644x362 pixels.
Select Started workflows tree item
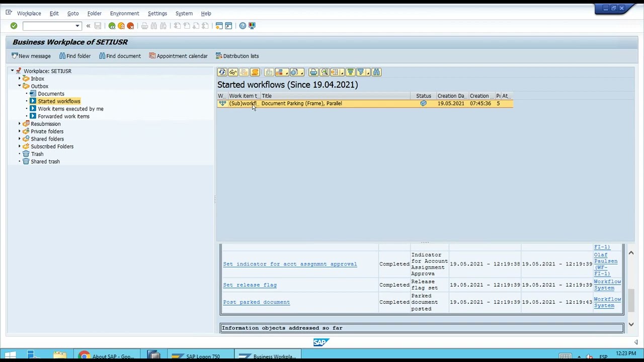[59, 101]
